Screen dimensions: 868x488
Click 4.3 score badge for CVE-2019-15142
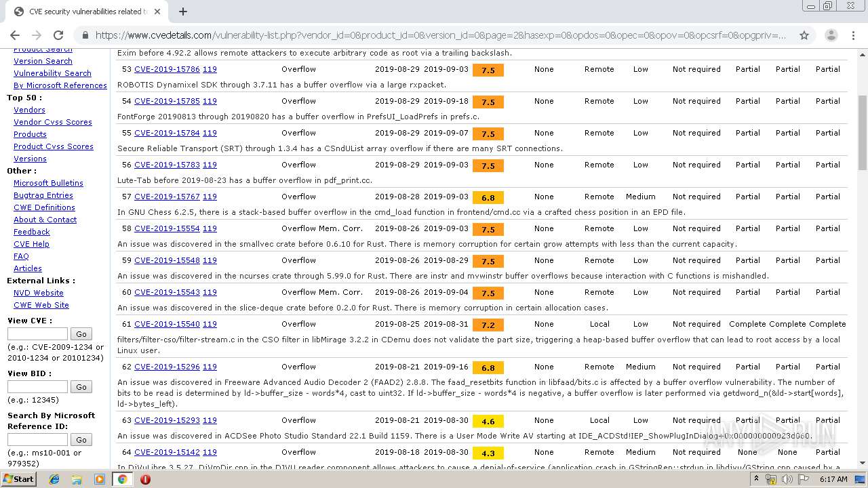pos(488,453)
